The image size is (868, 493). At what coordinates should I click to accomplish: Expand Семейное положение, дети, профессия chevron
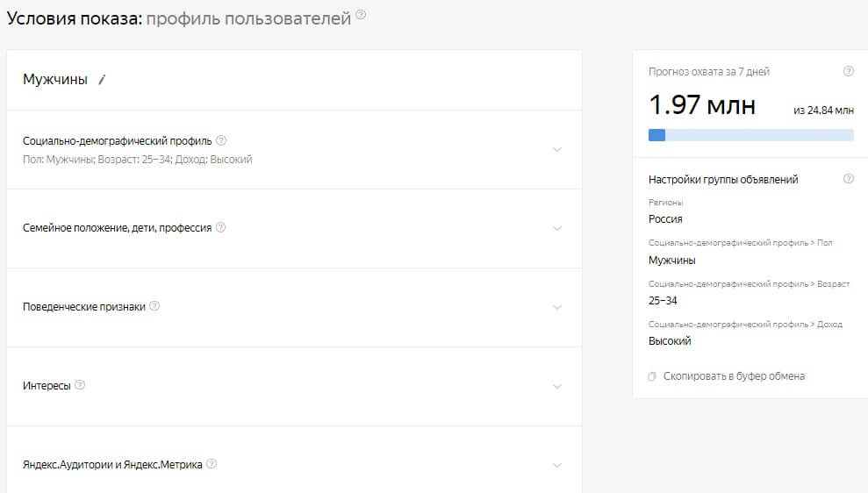[556, 228]
